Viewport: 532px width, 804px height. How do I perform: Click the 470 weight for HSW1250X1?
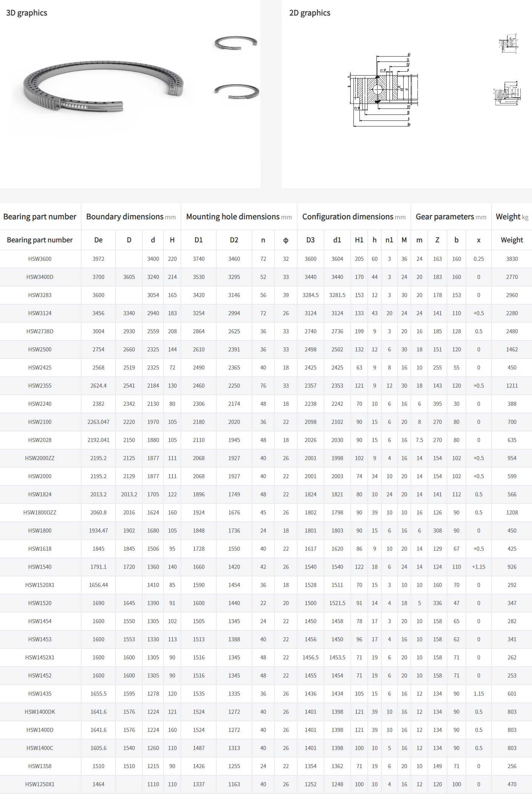click(x=512, y=784)
